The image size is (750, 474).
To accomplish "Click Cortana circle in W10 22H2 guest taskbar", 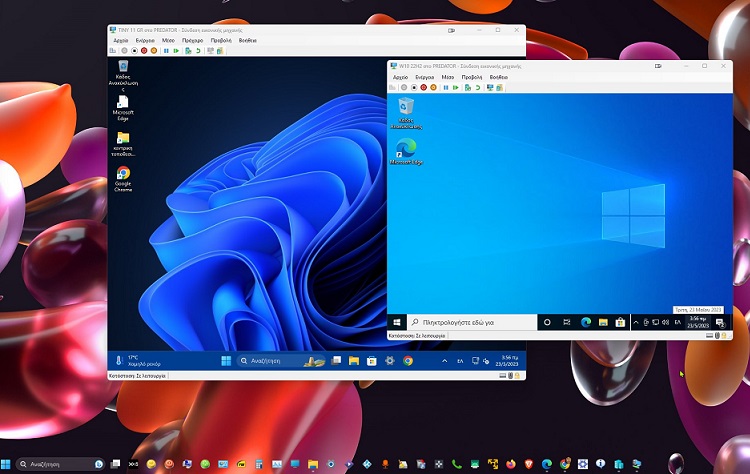I will pyautogui.click(x=547, y=322).
